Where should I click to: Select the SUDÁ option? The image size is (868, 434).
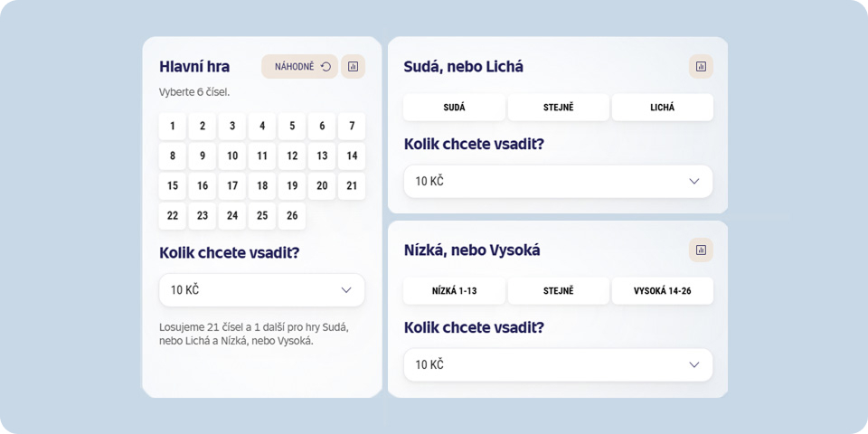point(454,108)
